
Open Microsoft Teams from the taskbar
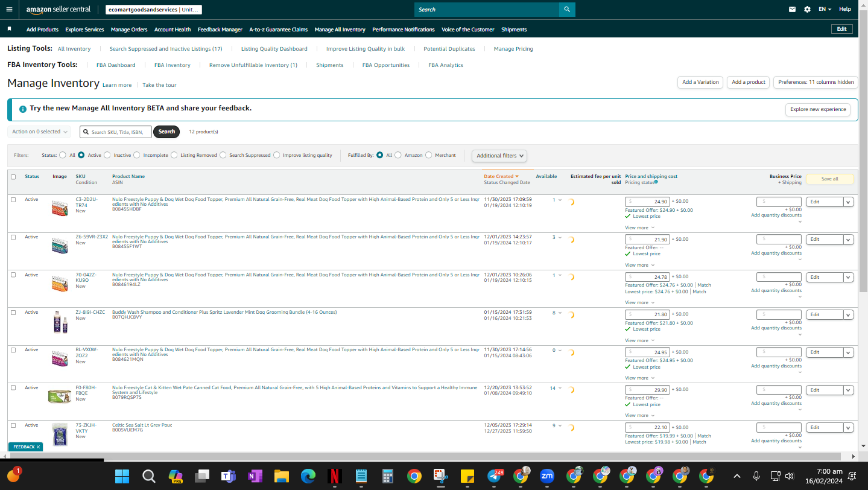pos(228,476)
